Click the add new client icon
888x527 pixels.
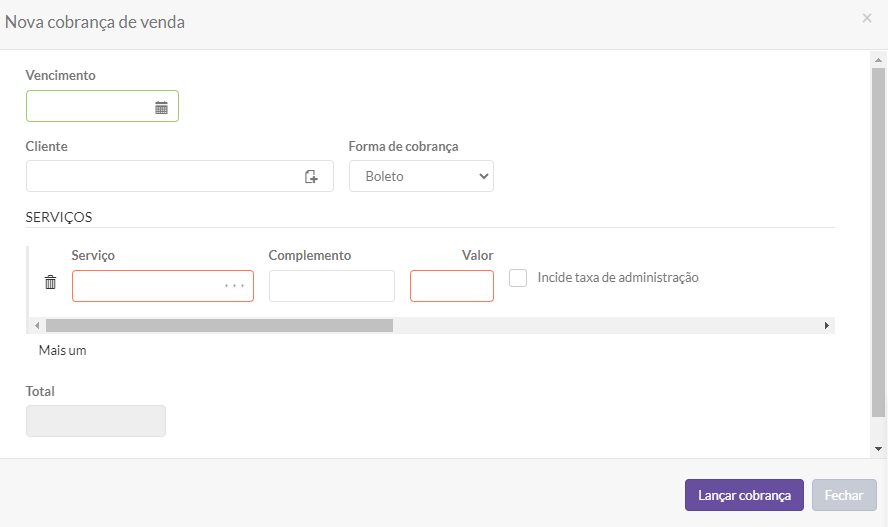(x=311, y=177)
